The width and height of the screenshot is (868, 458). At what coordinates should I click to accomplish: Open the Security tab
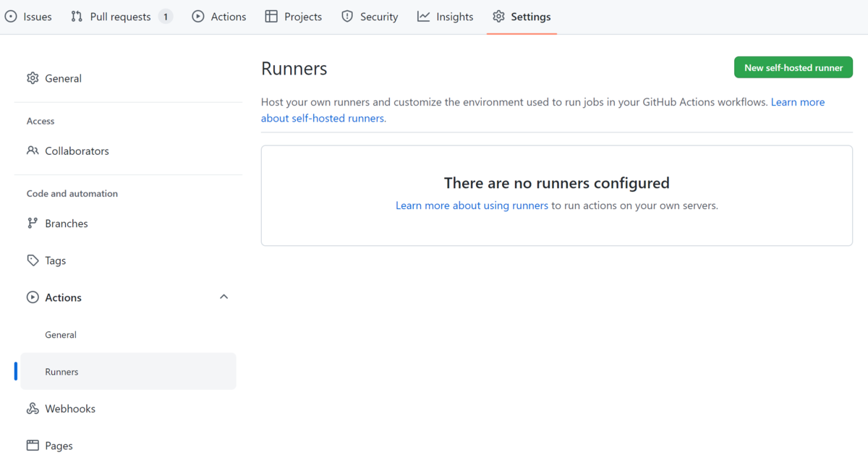tap(370, 17)
